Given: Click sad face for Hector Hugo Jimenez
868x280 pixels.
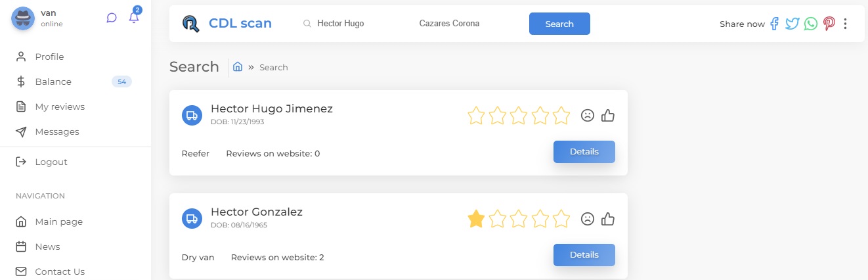Looking at the screenshot, I should pos(588,116).
